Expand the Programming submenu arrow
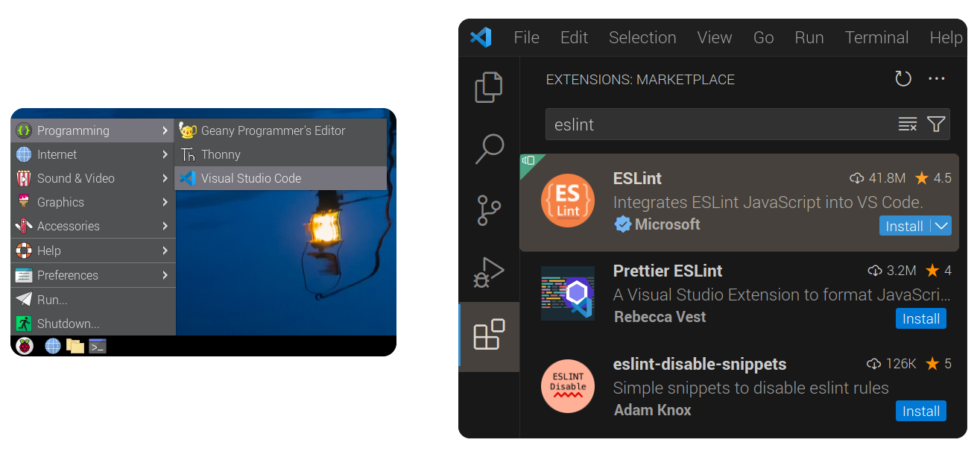This screenshot has width=980, height=460. 165,130
